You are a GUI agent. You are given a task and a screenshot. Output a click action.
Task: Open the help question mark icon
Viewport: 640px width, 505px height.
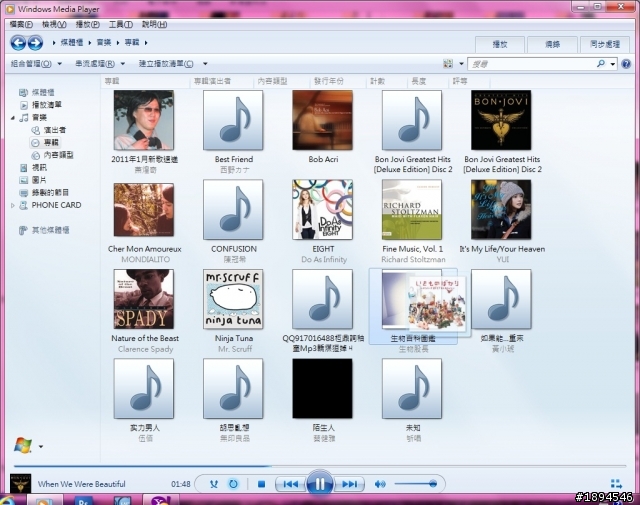(626, 64)
